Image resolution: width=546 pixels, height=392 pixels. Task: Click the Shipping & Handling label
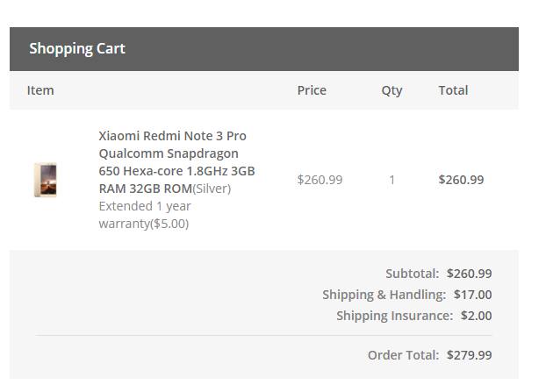384,295
